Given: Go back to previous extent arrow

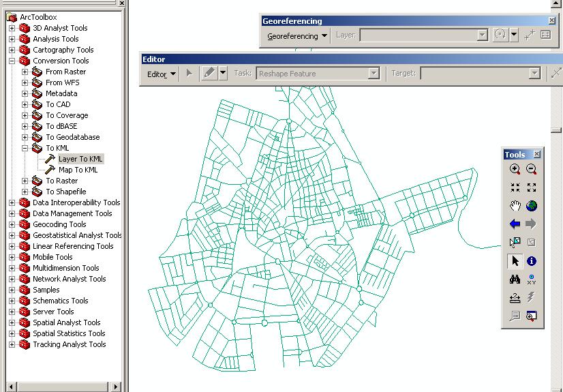Looking at the screenshot, I should coord(515,224).
